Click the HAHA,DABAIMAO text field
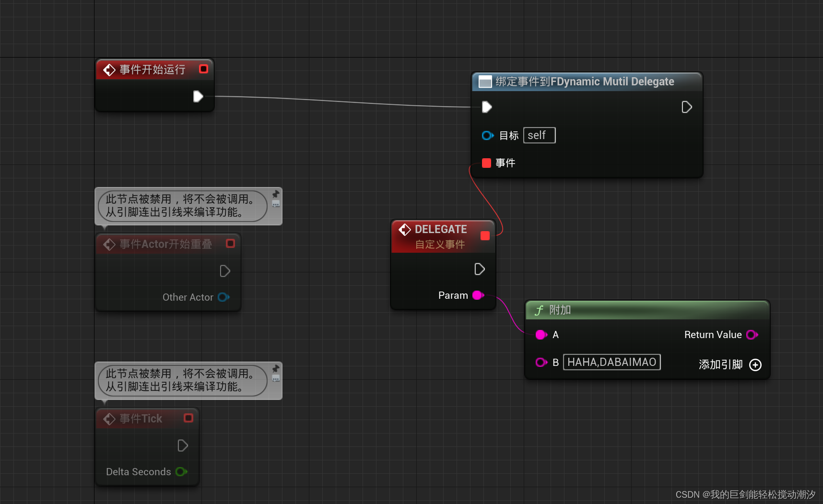Screen dimensions: 823x504 point(611,362)
